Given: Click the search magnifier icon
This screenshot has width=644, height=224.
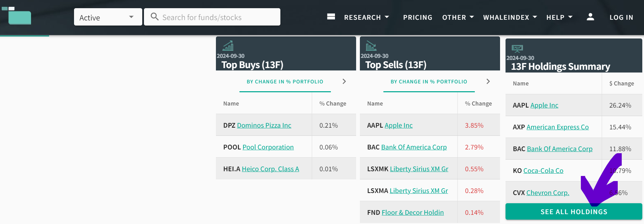Looking at the screenshot, I should coord(155,17).
